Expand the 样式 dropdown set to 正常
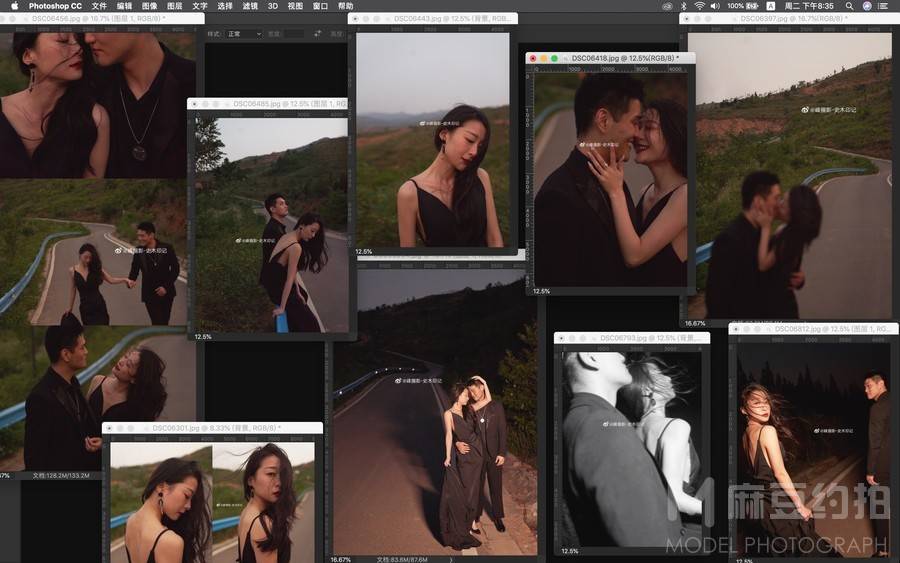900x563 pixels. pos(245,34)
